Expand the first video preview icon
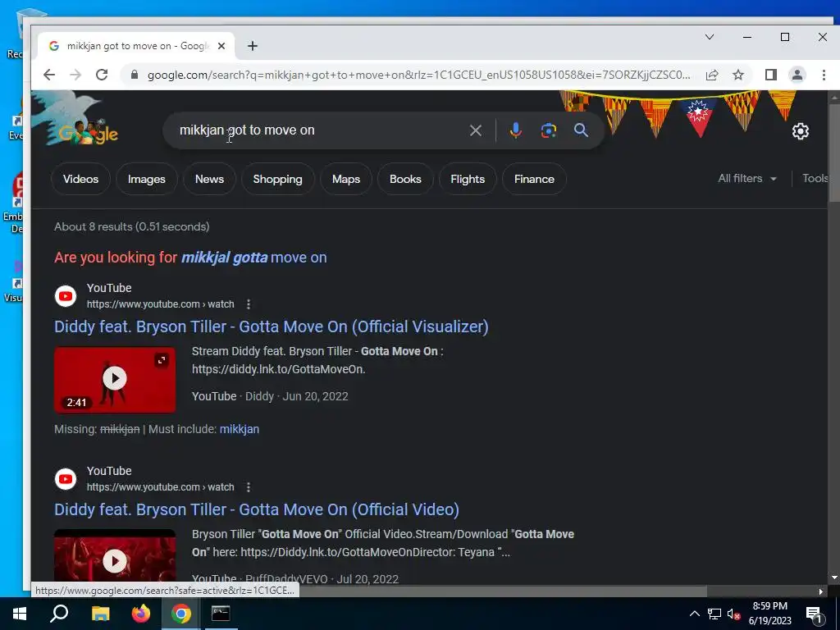Image resolution: width=840 pixels, height=630 pixels. (x=162, y=360)
